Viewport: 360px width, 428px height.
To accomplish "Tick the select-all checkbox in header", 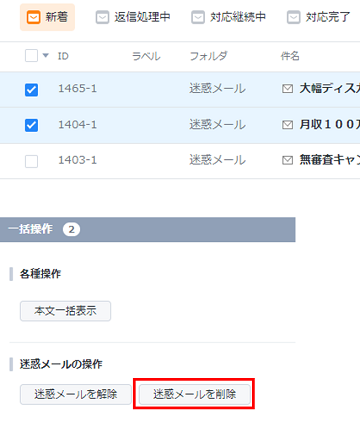I will pyautogui.click(x=31, y=56).
